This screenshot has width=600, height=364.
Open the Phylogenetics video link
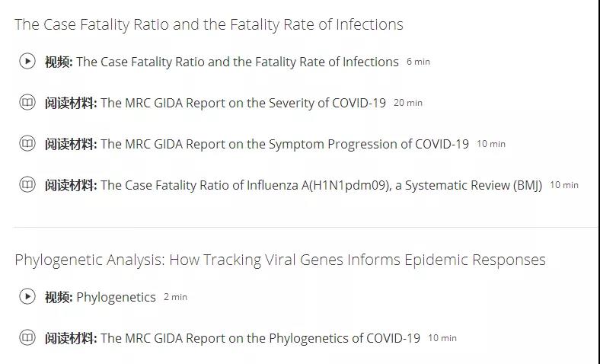(x=116, y=297)
